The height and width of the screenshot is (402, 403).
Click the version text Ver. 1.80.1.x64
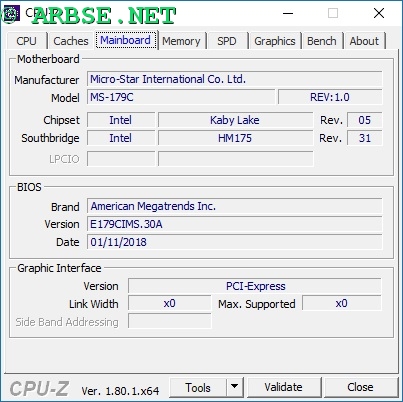point(120,391)
